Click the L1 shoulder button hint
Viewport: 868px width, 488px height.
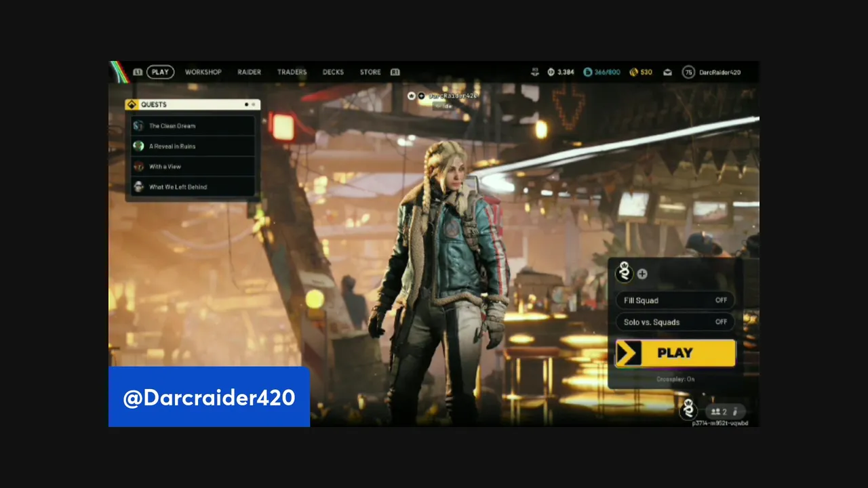[x=138, y=72]
